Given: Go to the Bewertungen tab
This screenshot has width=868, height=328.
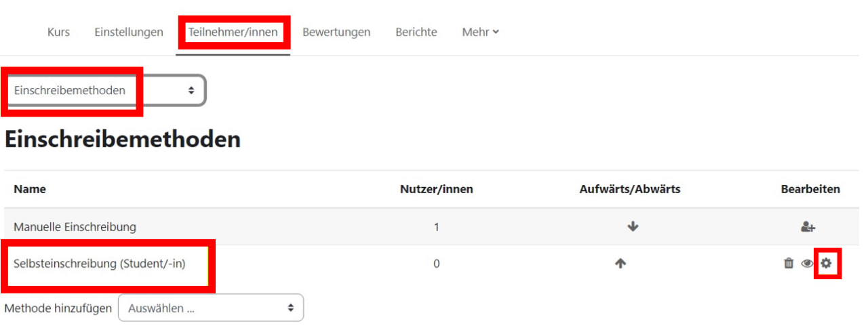Looking at the screenshot, I should (x=336, y=32).
